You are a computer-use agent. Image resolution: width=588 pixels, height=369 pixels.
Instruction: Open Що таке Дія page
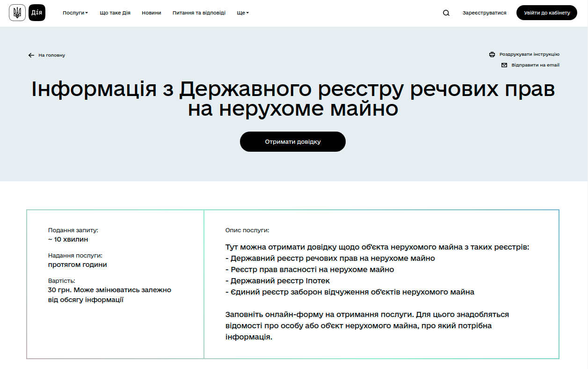point(115,13)
